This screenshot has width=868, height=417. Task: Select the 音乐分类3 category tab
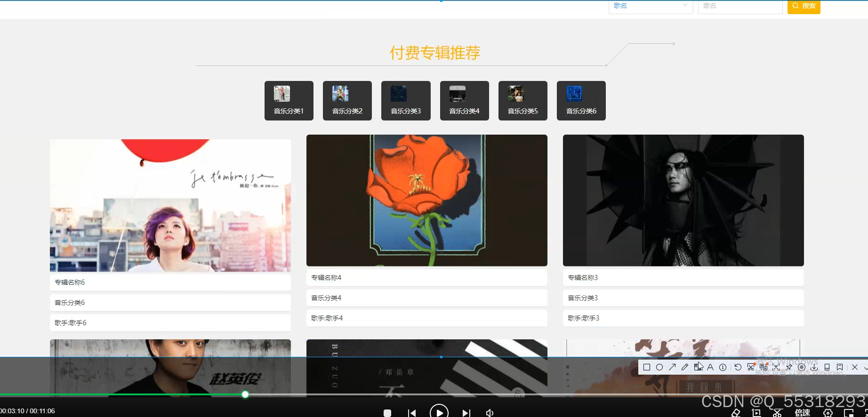[x=406, y=101]
